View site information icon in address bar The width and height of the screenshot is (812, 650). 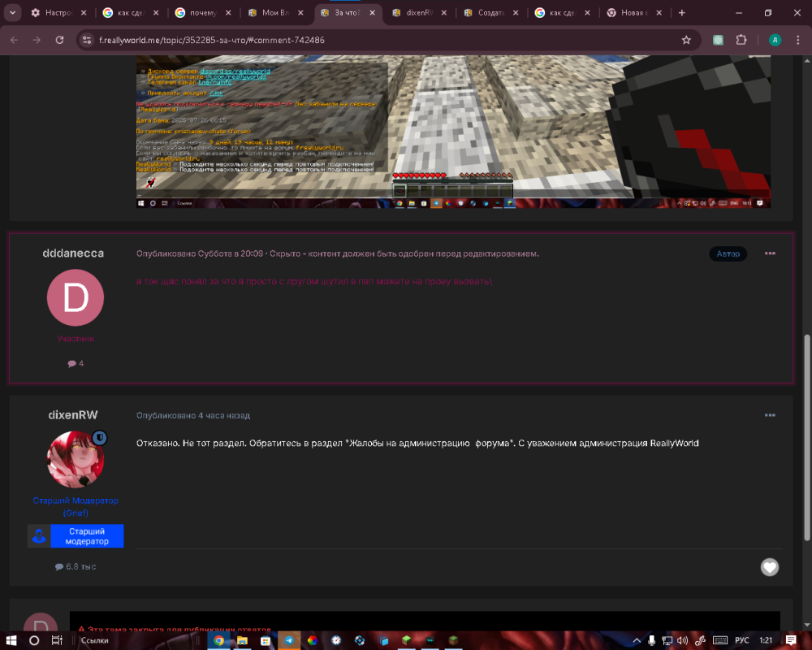[87, 40]
